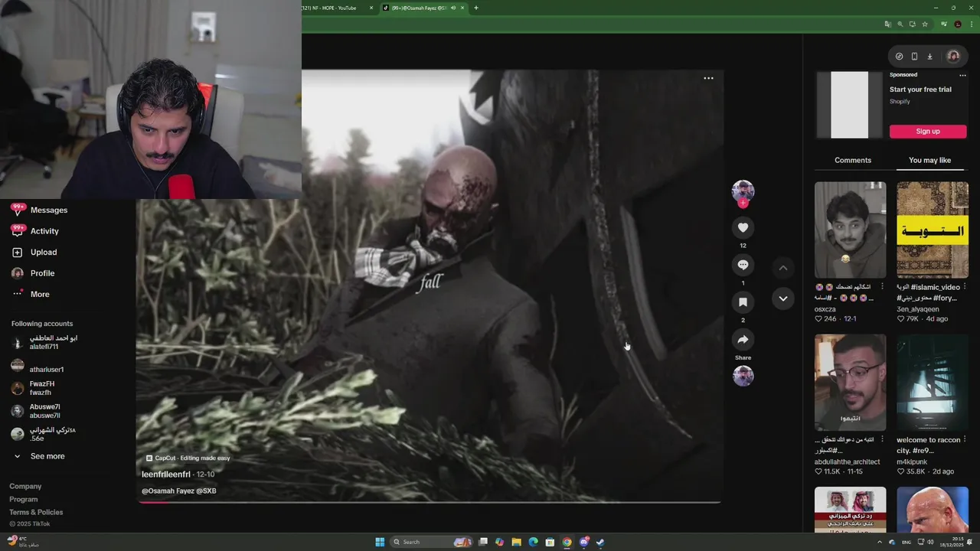Open Activity in sidebar

[x=36, y=231]
